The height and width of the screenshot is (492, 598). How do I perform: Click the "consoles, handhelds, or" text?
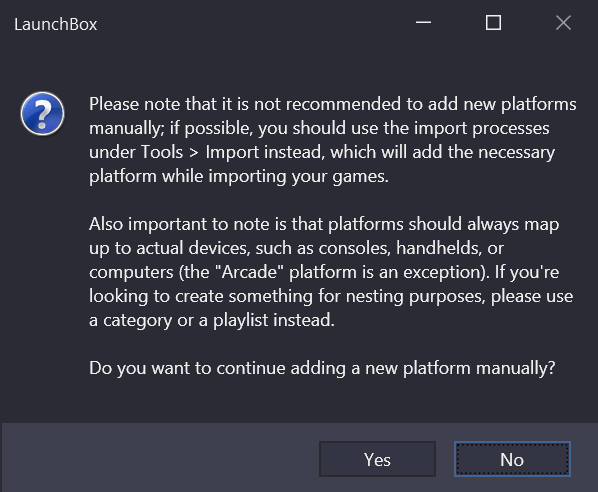point(411,248)
